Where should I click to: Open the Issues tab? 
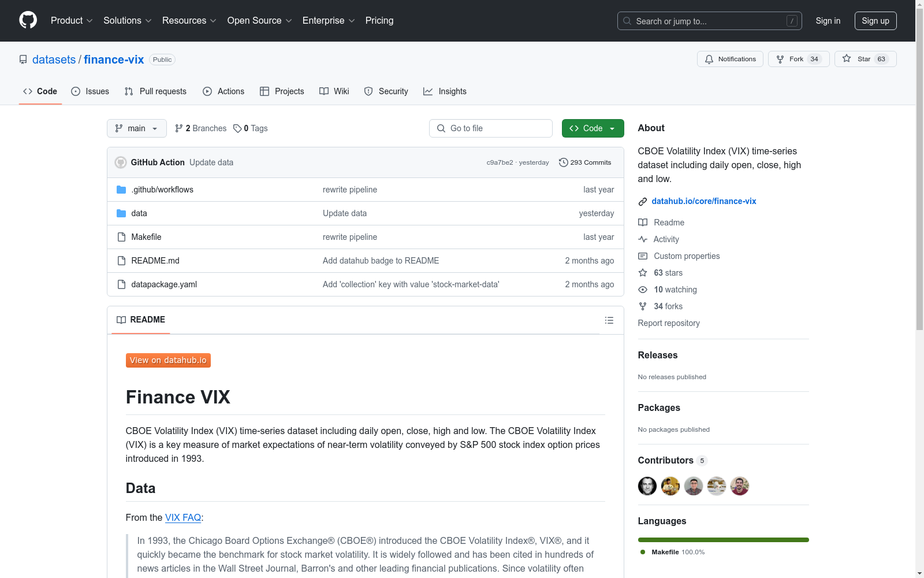[x=90, y=91]
